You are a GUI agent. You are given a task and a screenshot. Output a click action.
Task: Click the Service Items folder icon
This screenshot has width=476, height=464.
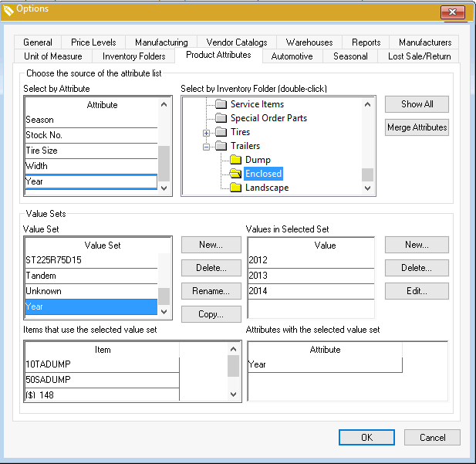(x=221, y=104)
